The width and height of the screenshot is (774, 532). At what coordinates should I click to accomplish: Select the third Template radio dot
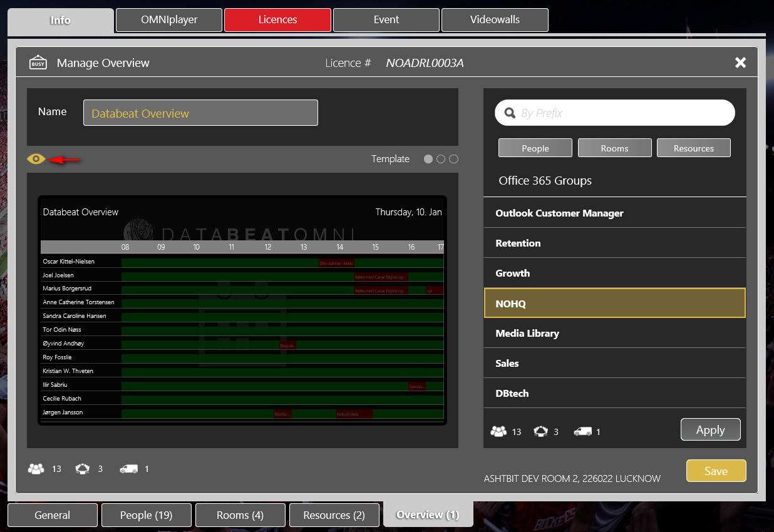click(454, 159)
